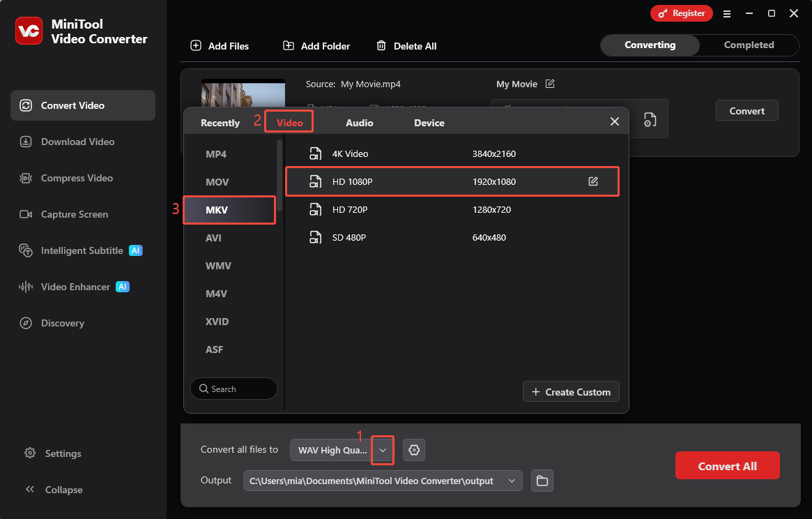Select the HD 1080P preset row
Viewport: 812px width, 519px height.
pos(452,181)
